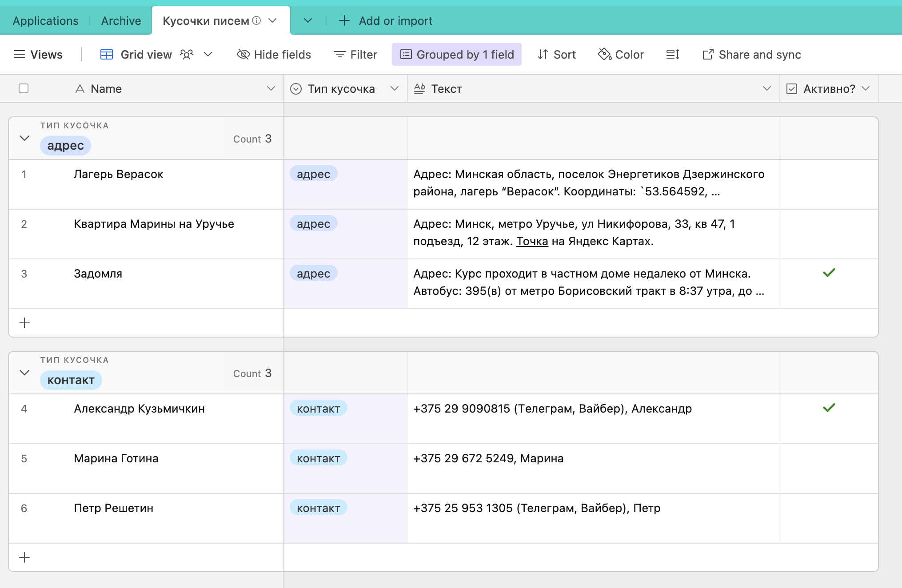Open the Тип кусочка column dropdown arrow
Viewport: 902px width, 588px height.
(x=394, y=88)
